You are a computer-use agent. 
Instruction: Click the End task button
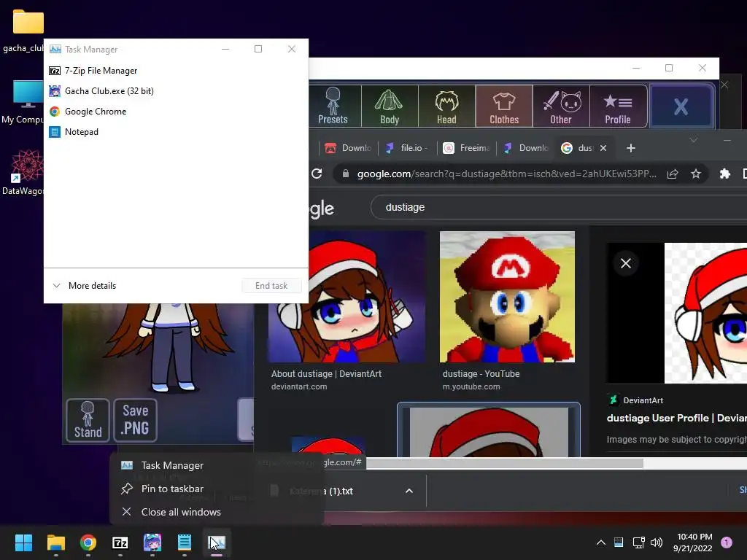pos(271,286)
